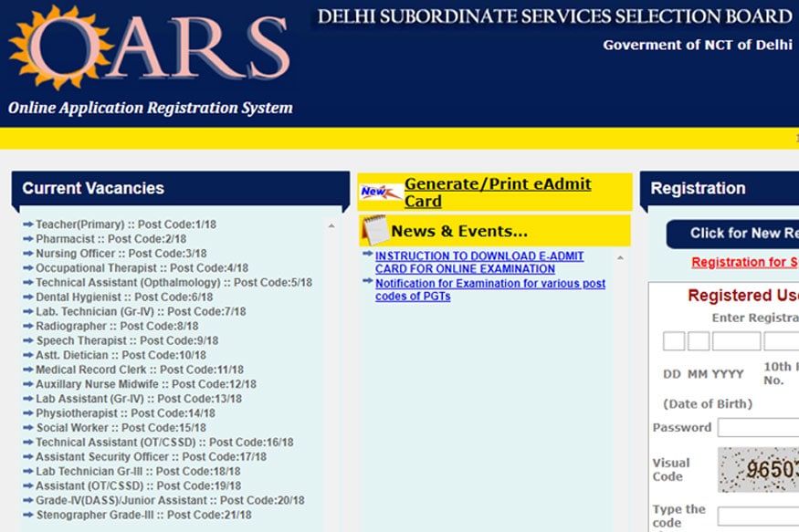Click arrow icon beside Social Worker vacancy
The image size is (799, 532).
click(28, 428)
